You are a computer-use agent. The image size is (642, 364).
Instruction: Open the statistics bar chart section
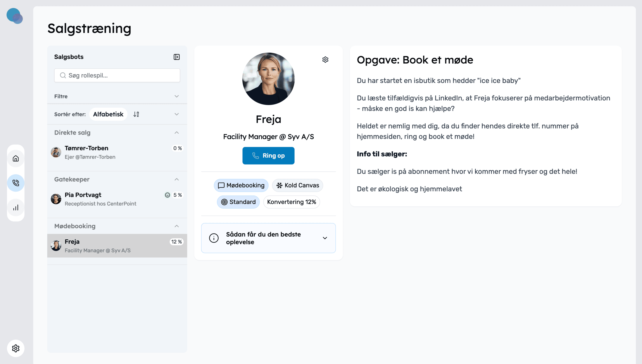click(x=16, y=208)
